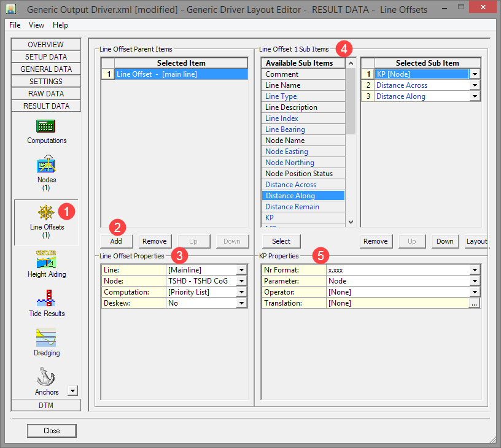This screenshot has width=501, height=448.
Task: Open Height Aiding section icon
Action: pyautogui.click(x=46, y=260)
